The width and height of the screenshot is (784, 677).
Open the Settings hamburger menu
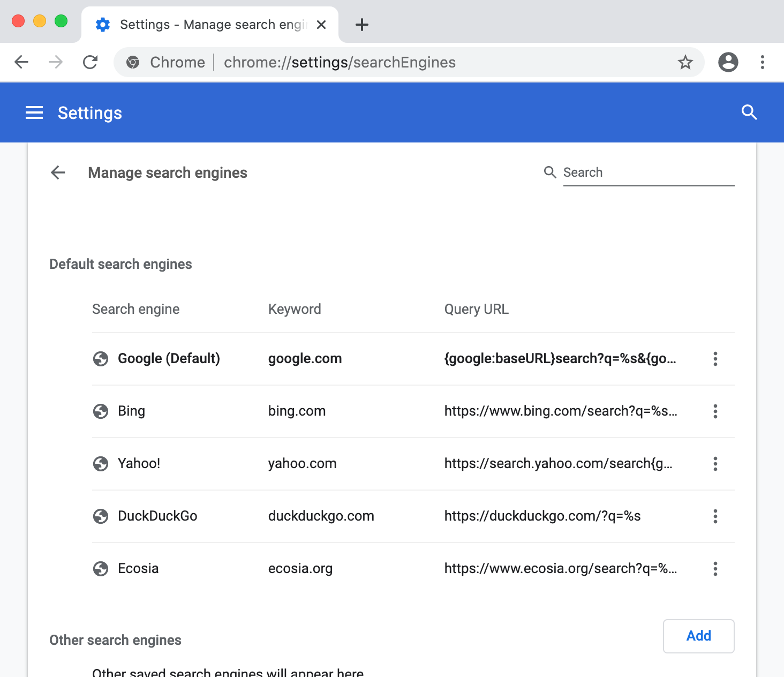[34, 112]
